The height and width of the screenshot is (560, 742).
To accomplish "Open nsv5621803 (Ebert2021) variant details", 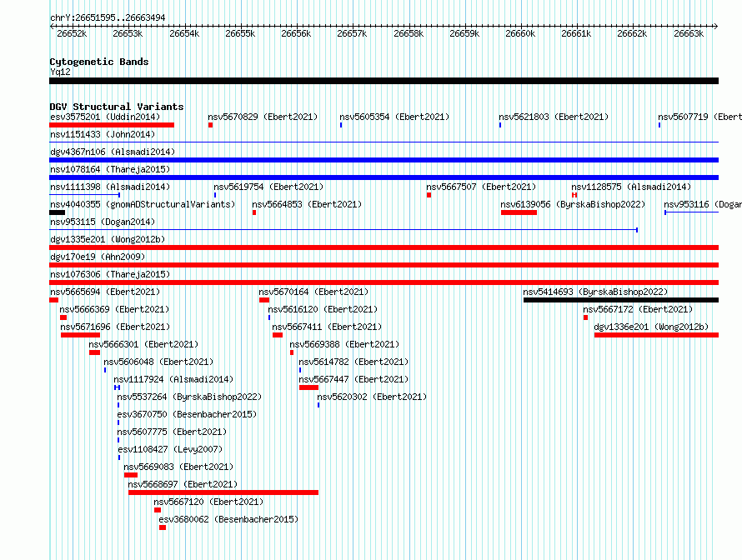I will [554, 117].
